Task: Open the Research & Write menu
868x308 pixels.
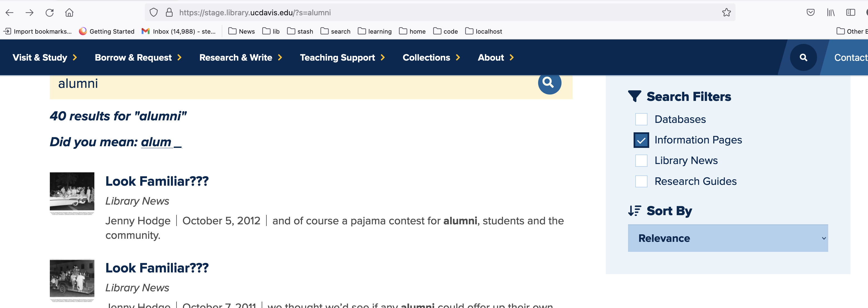Action: (241, 58)
